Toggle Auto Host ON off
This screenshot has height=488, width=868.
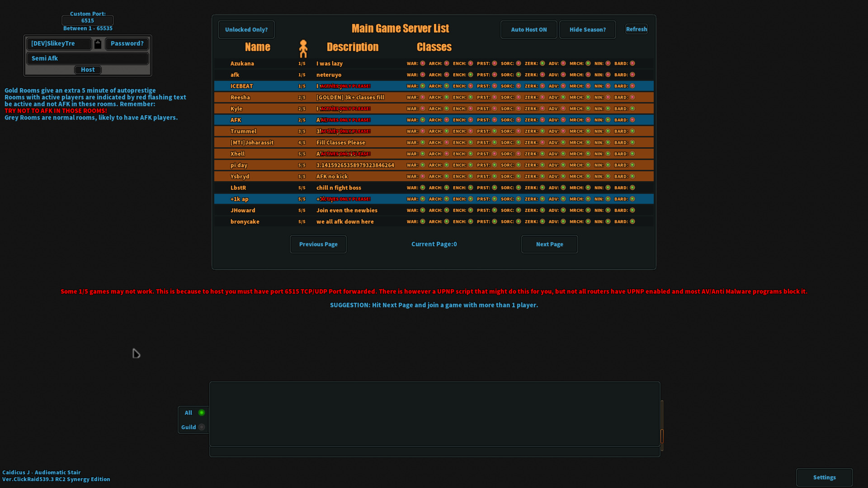tap(528, 29)
